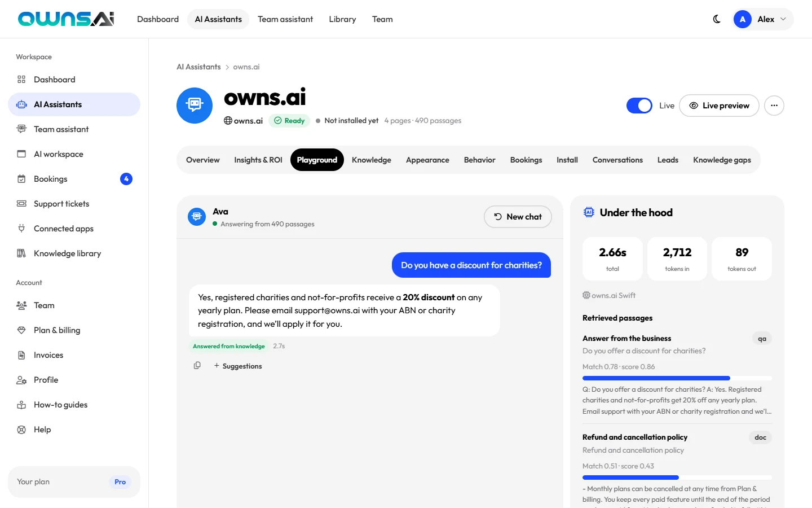The image size is (812, 508).
Task: Click the Invoices document icon
Action: [x=21, y=355]
